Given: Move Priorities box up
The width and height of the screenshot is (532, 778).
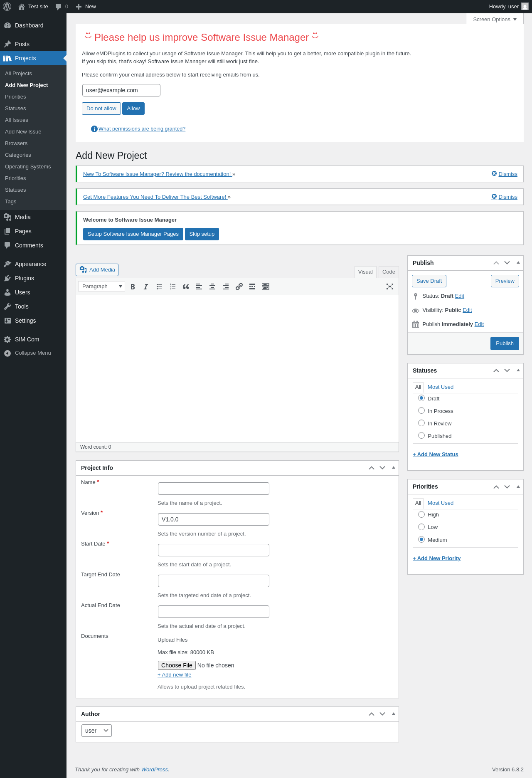Looking at the screenshot, I should 496,487.
